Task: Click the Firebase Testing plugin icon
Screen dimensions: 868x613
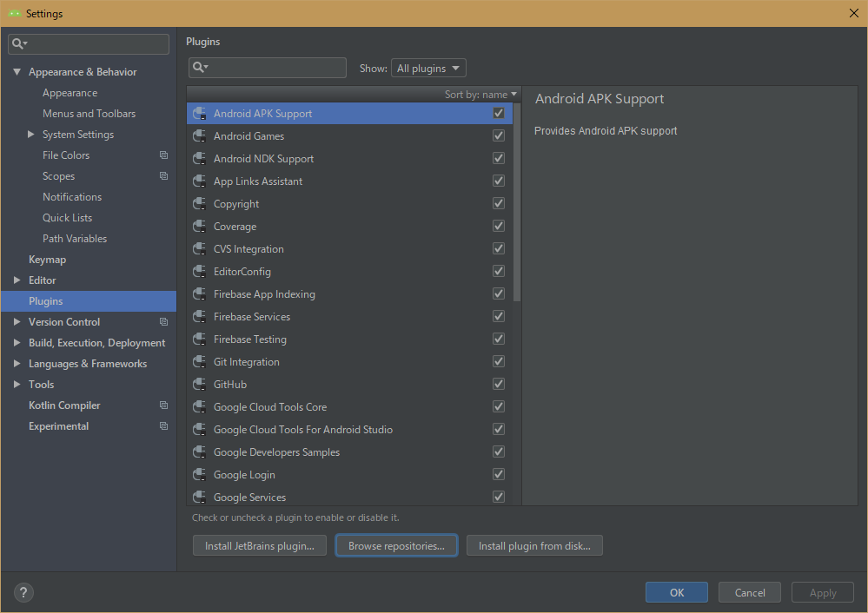Action: tap(201, 339)
